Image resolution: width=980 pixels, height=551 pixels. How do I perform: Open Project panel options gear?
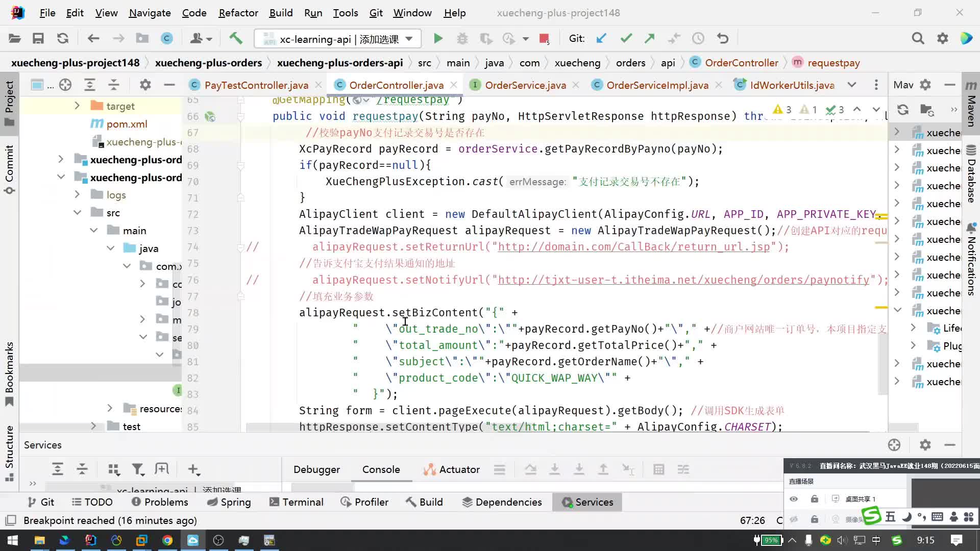pos(145,85)
